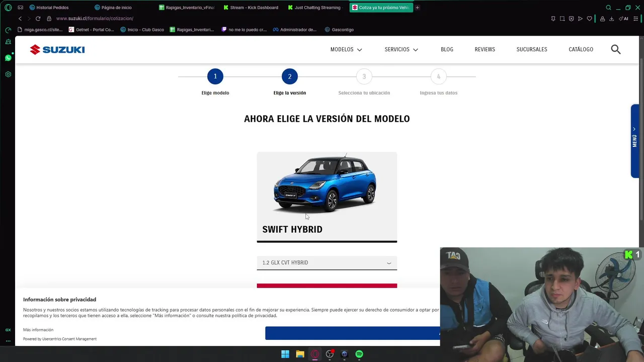Click step 2 Elige la versión circle
Viewport: 644px width, 362px height.
point(290,76)
